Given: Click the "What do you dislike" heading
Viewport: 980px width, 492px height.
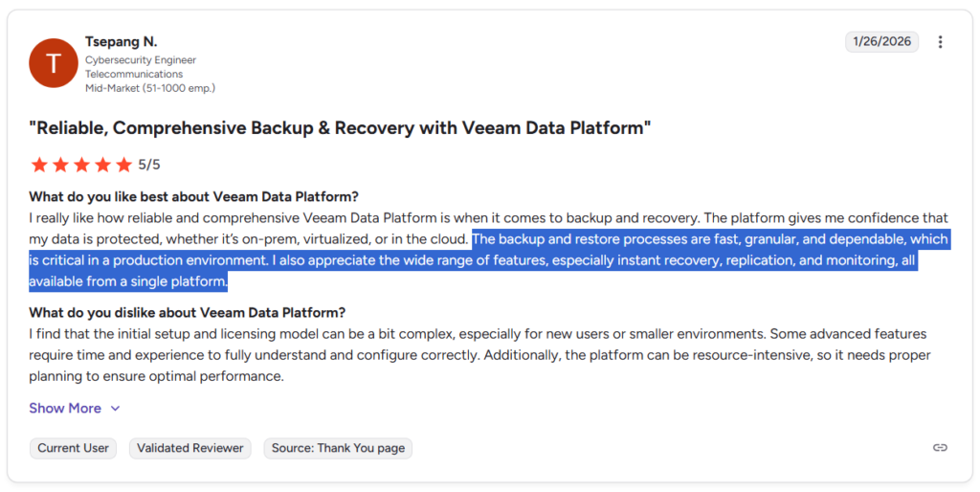Looking at the screenshot, I should [x=187, y=313].
